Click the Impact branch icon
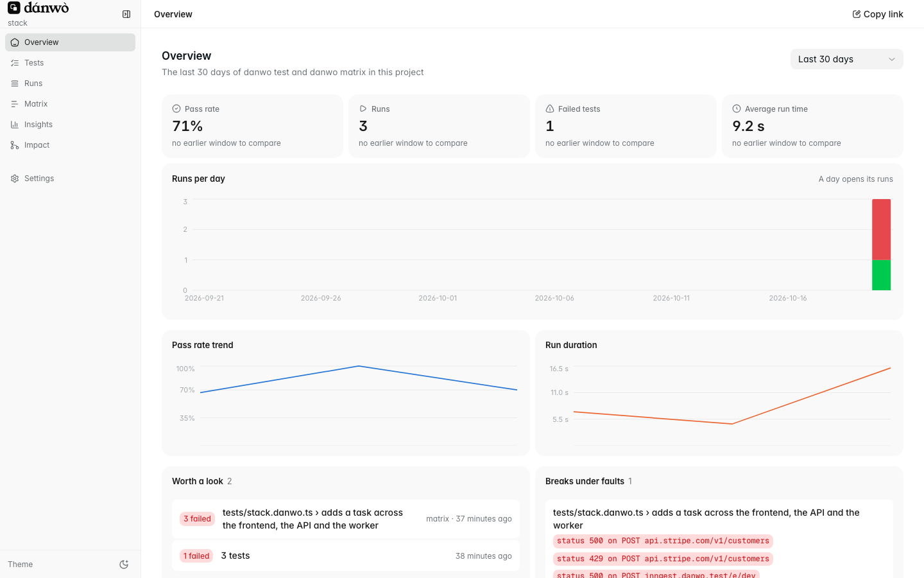The width and height of the screenshot is (924, 578). tap(15, 145)
